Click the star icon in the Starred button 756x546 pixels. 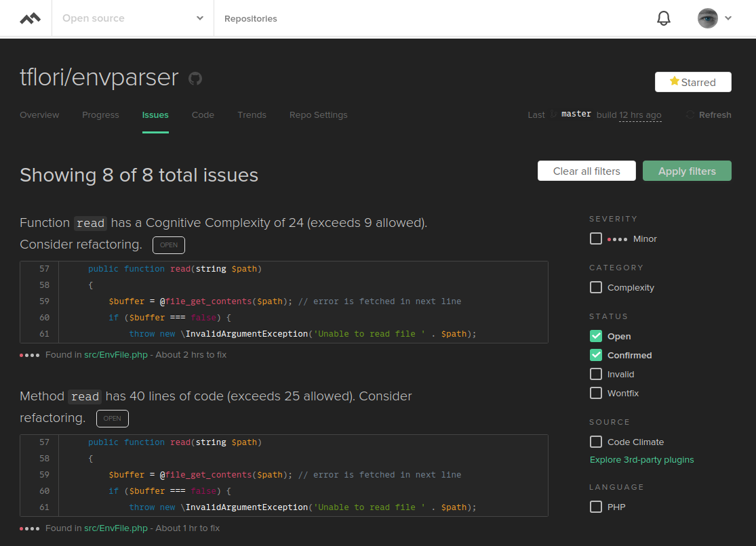point(674,81)
